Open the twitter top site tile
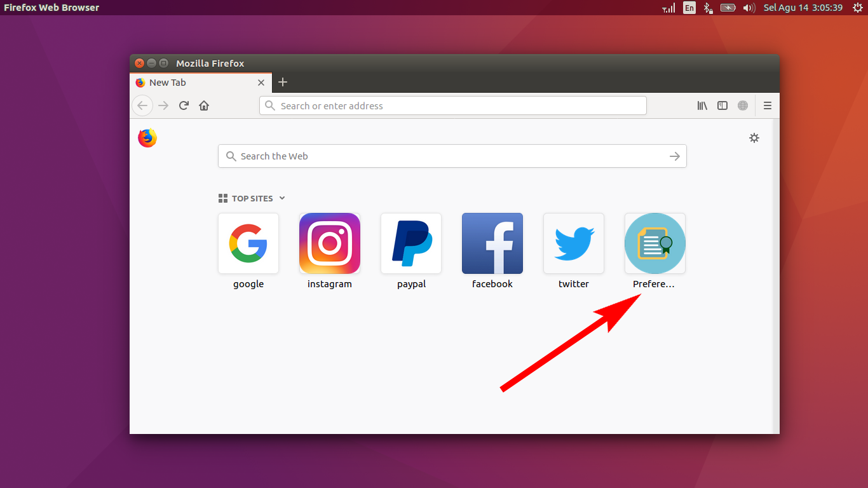The width and height of the screenshot is (868, 488). pos(574,243)
